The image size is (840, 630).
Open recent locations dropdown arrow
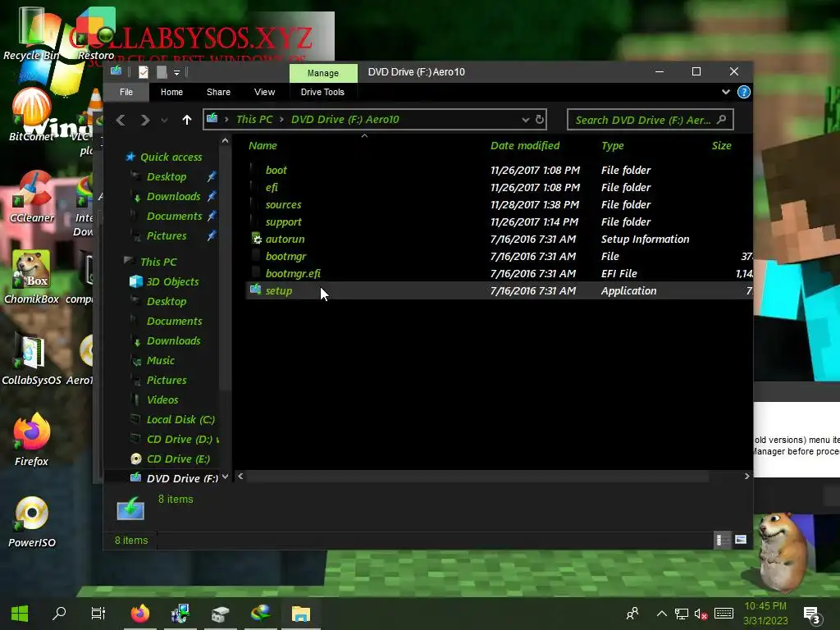click(164, 121)
